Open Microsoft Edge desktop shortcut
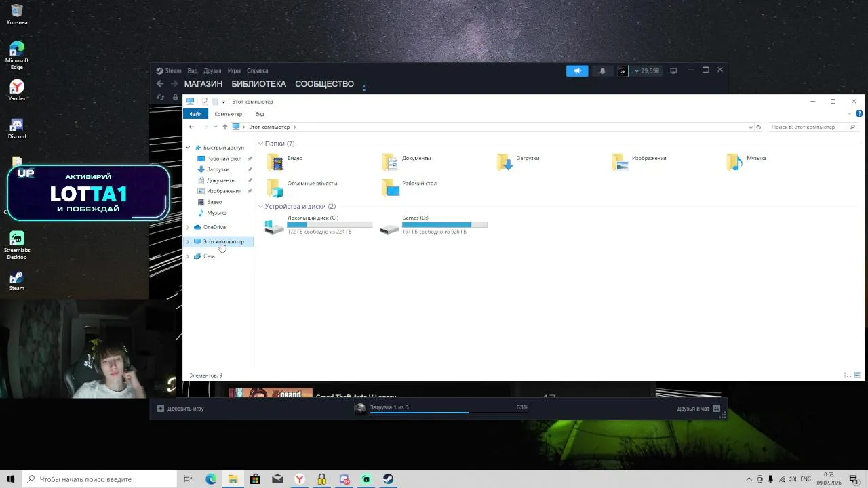Viewport: 868px width, 488px height. coord(17,56)
